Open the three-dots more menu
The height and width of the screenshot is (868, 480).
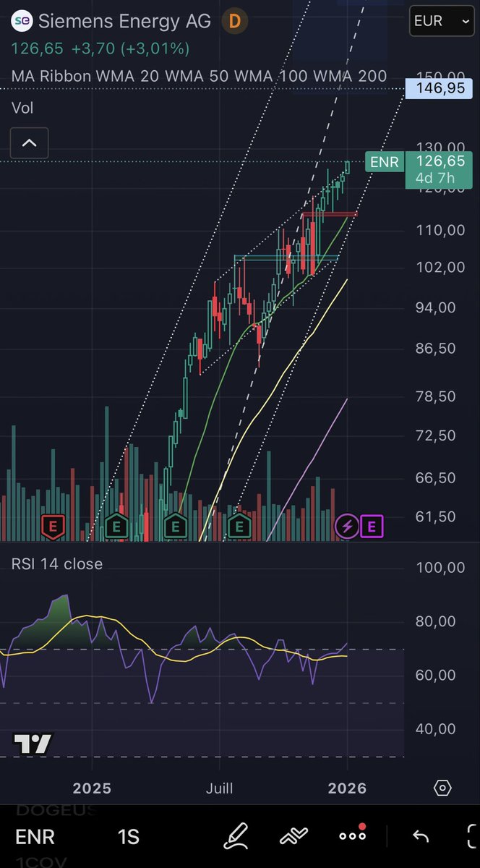click(353, 836)
